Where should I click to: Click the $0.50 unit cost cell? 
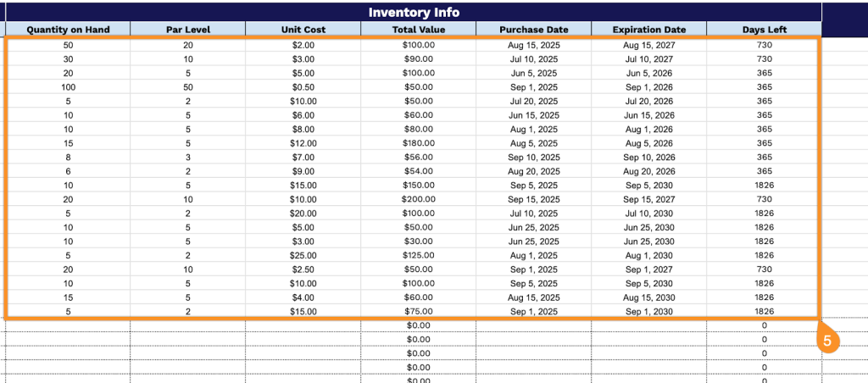303,86
